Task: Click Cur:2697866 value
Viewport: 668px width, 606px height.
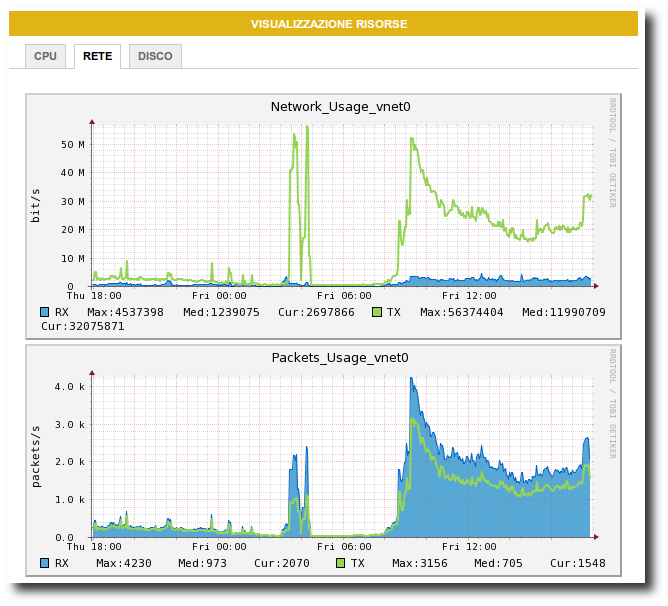Action: pyautogui.click(x=316, y=312)
